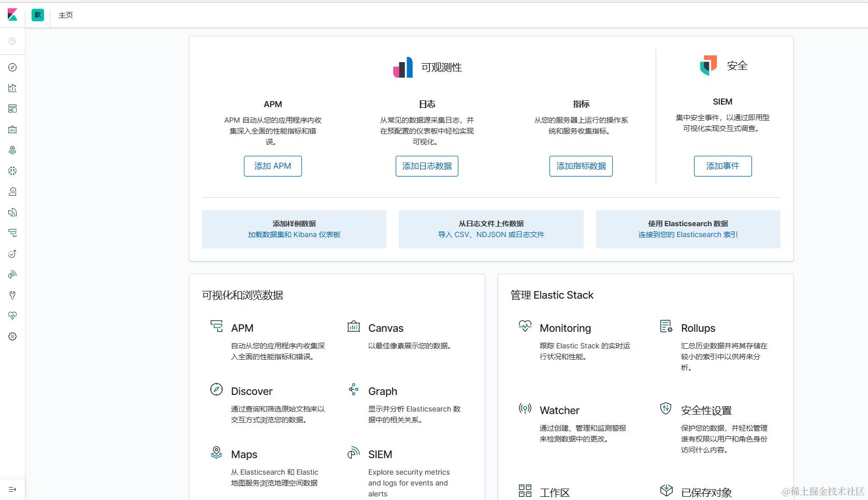Open link 连接到您的 Elasticsearch 索引
868x500 pixels.
click(688, 234)
